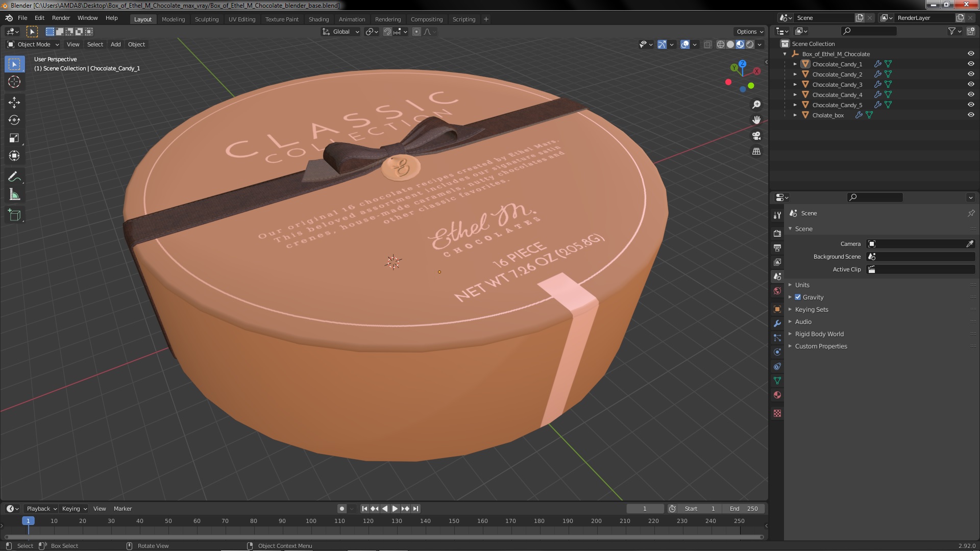Toggle Show Overlays button

[685, 44]
